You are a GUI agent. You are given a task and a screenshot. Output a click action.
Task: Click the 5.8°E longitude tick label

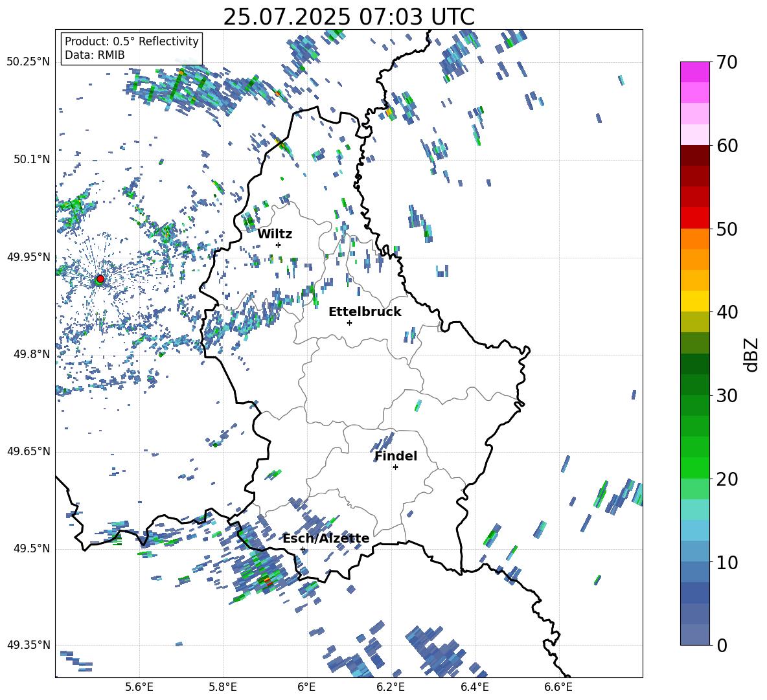(x=223, y=687)
